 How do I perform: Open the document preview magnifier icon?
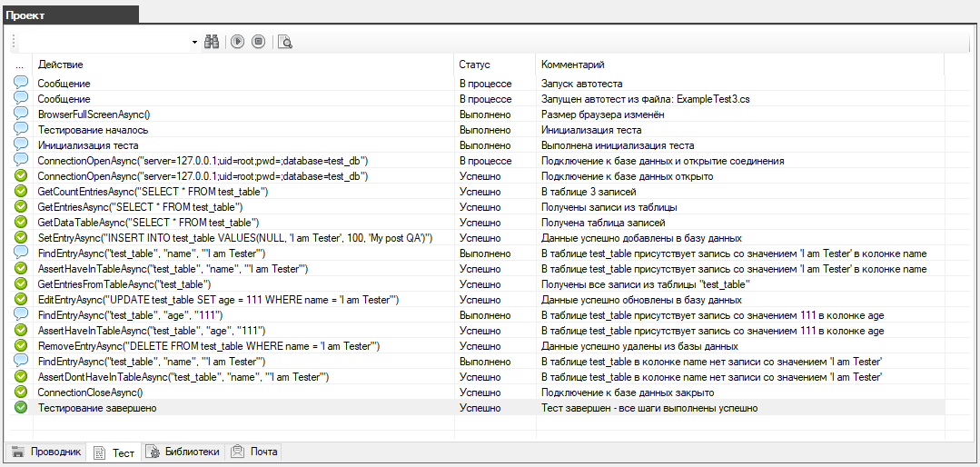point(285,42)
